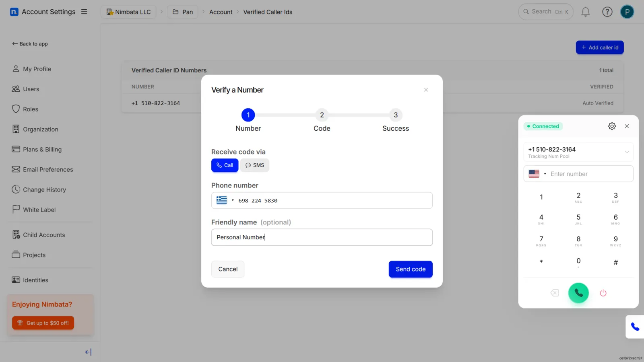Click the dialer backspace delete icon
The height and width of the screenshot is (362, 644).
[554, 293]
